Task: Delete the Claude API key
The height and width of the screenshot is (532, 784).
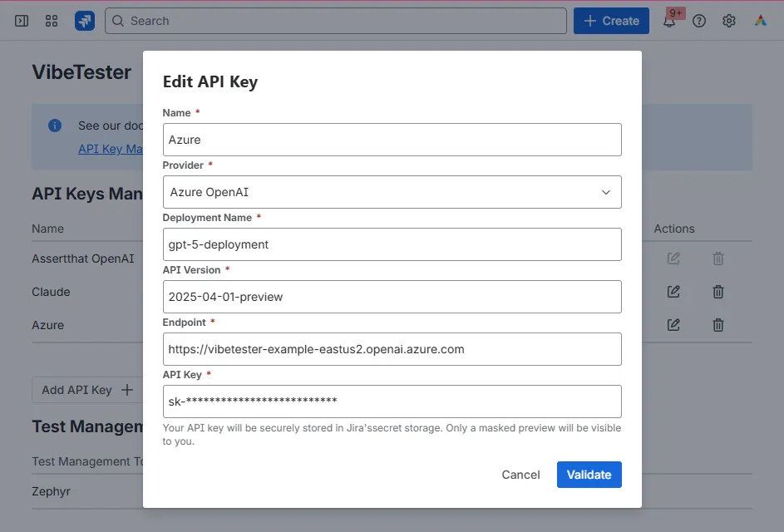Action: (x=718, y=292)
